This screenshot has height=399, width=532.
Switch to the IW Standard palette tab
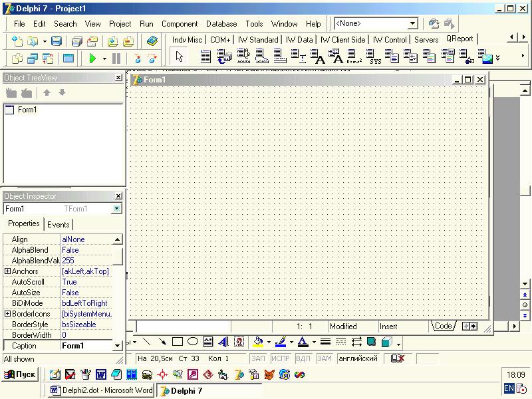258,40
